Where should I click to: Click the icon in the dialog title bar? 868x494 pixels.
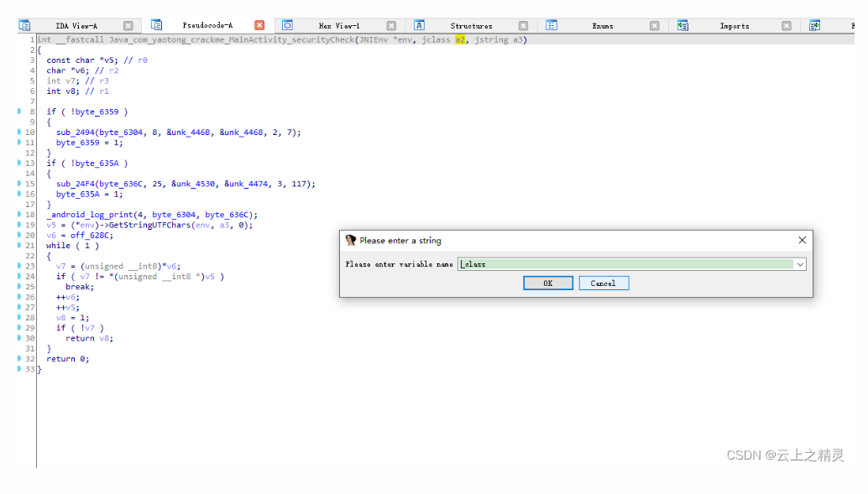[350, 240]
